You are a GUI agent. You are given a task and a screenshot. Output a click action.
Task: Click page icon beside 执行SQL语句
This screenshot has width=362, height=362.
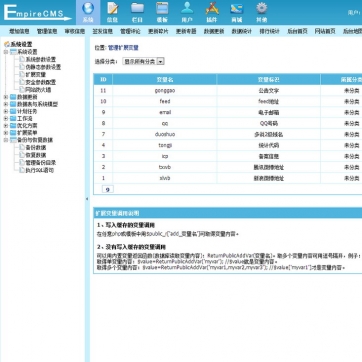coord(22,170)
